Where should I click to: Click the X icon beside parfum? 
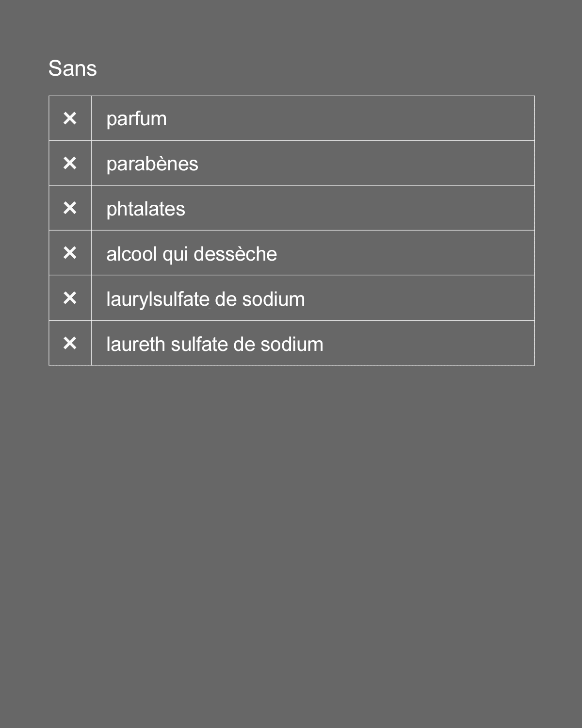tap(70, 118)
